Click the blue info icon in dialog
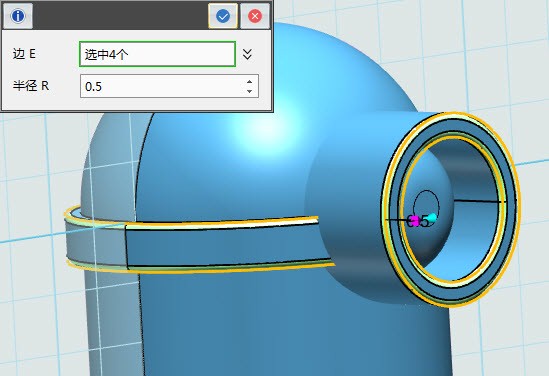The height and width of the screenshot is (376, 549). [18, 16]
